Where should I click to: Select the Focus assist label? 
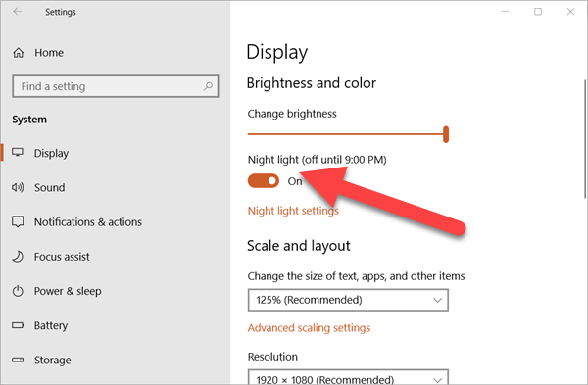[62, 257]
